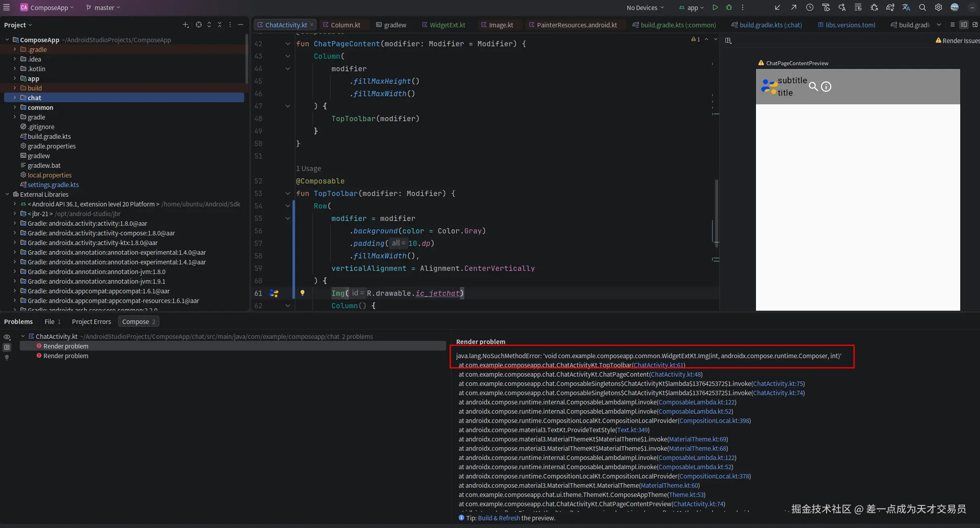Screen dimensions: 980x528
Task: Select the first Render problem entry
Action: pos(66,346)
